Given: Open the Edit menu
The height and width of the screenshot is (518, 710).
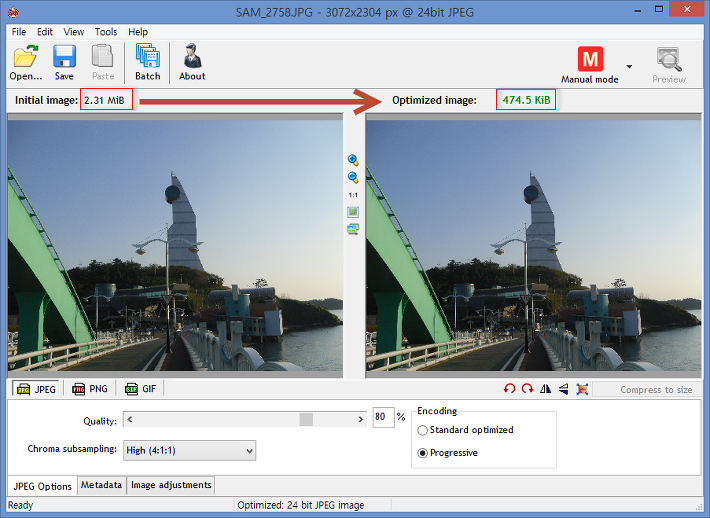Looking at the screenshot, I should [x=45, y=32].
